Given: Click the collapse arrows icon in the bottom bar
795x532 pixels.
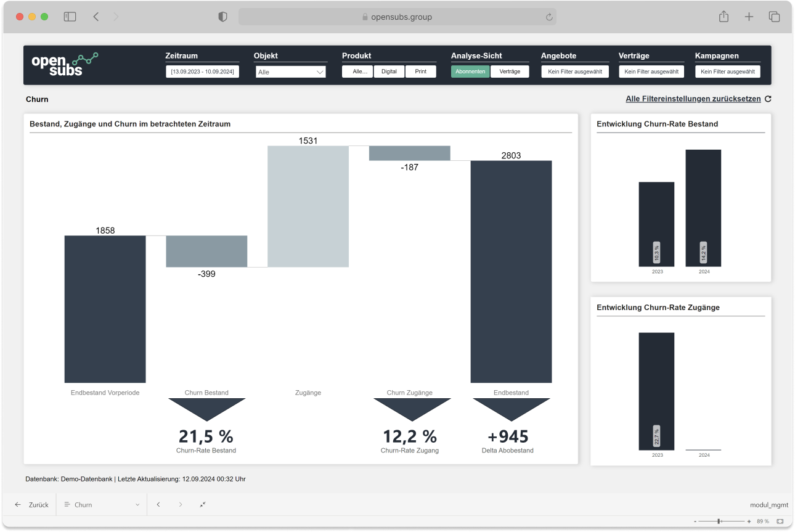Looking at the screenshot, I should 203,504.
